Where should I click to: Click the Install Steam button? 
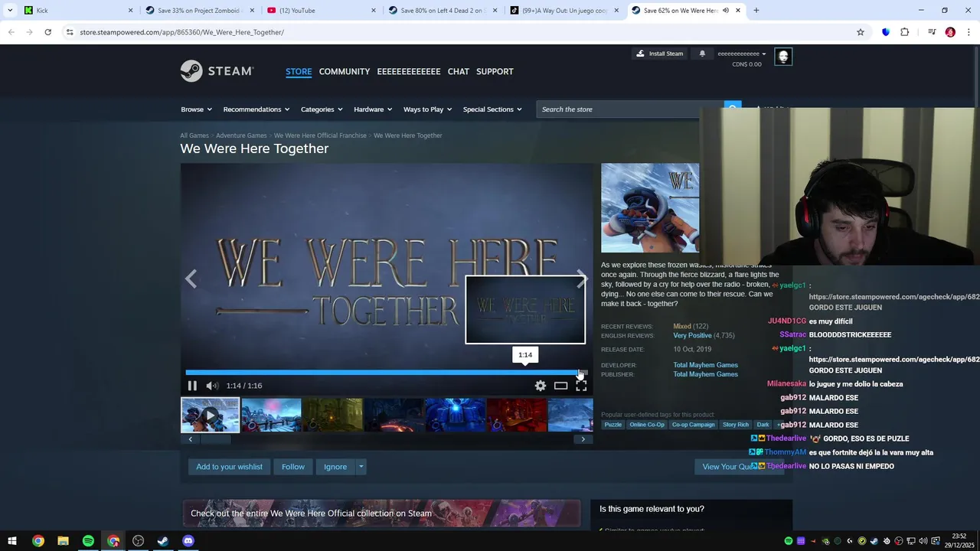659,54
